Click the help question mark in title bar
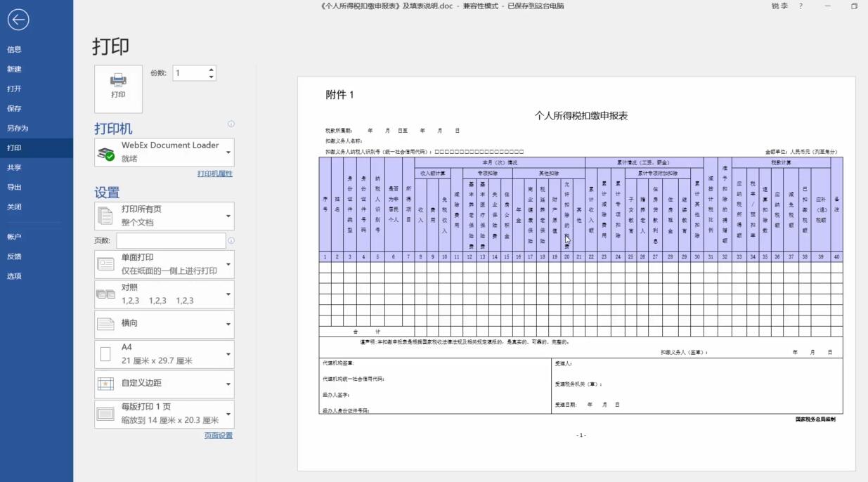This screenshot has height=482, width=868. (x=801, y=6)
